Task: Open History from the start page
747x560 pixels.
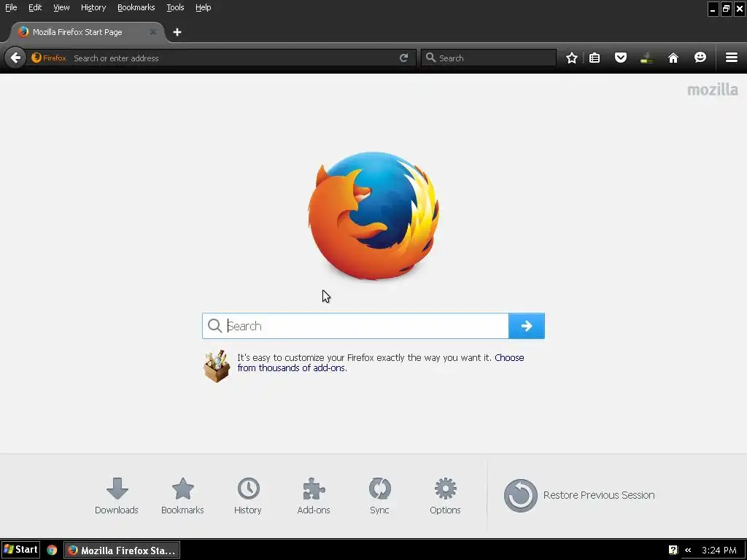Action: [x=248, y=496]
